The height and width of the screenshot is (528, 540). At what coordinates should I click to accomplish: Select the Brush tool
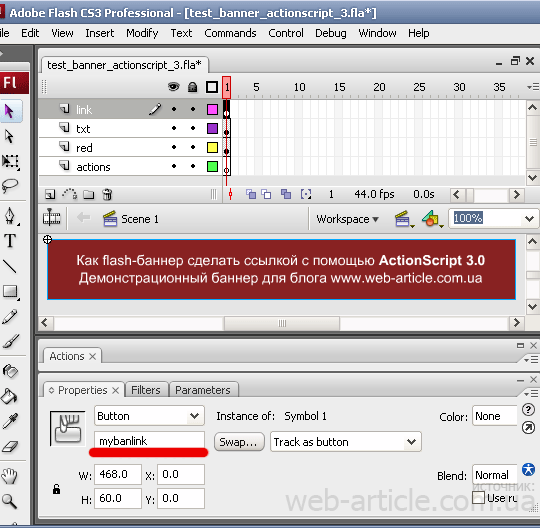(x=10, y=341)
